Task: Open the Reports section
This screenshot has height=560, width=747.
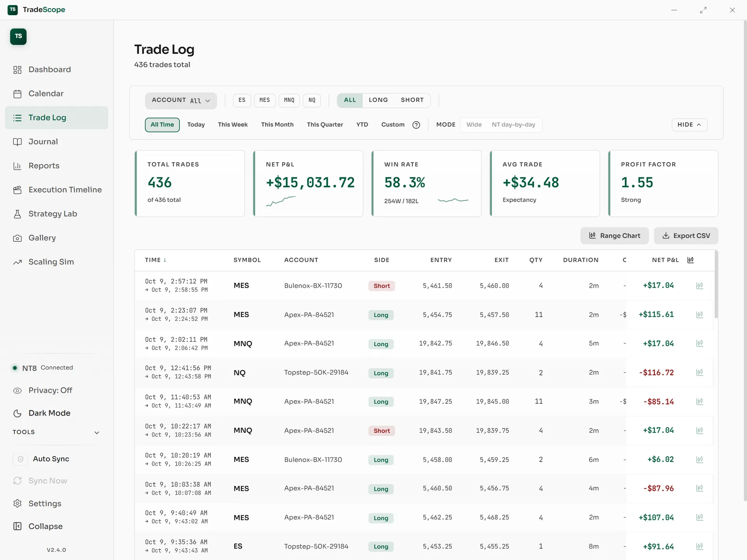Action: pyautogui.click(x=56, y=166)
